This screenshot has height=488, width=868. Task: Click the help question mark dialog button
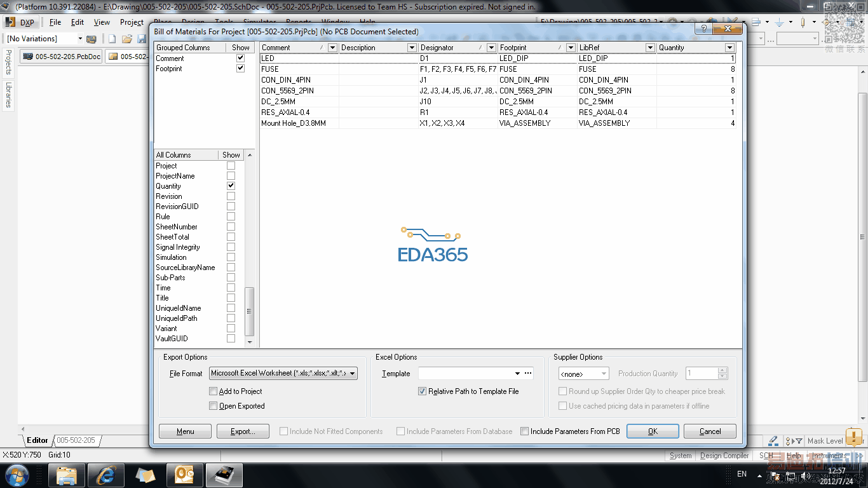coord(703,29)
